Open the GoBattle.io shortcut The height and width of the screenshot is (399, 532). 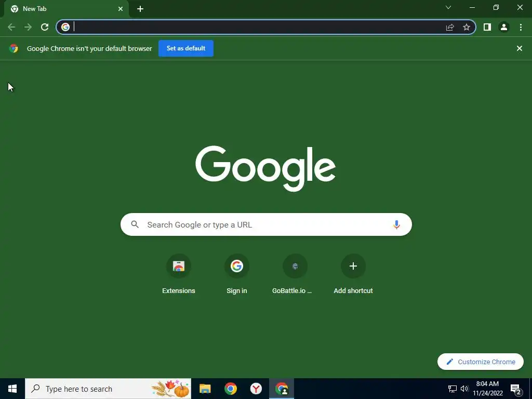pyautogui.click(x=295, y=274)
